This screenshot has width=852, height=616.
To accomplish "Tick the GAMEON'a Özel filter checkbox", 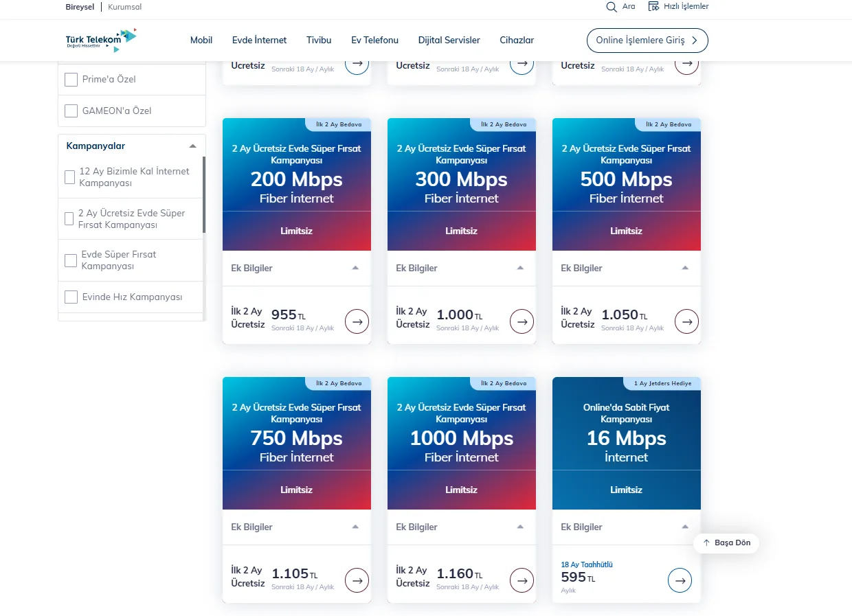I will click(71, 111).
